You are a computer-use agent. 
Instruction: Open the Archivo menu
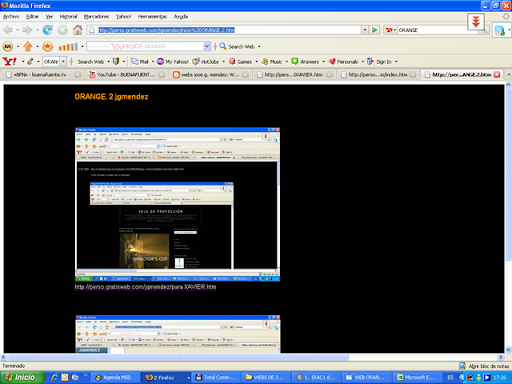pyautogui.click(x=11, y=16)
